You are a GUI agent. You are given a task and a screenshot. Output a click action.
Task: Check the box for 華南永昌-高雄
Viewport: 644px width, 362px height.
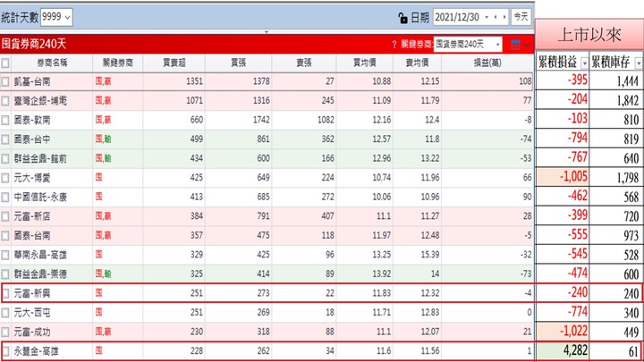click(x=5, y=256)
